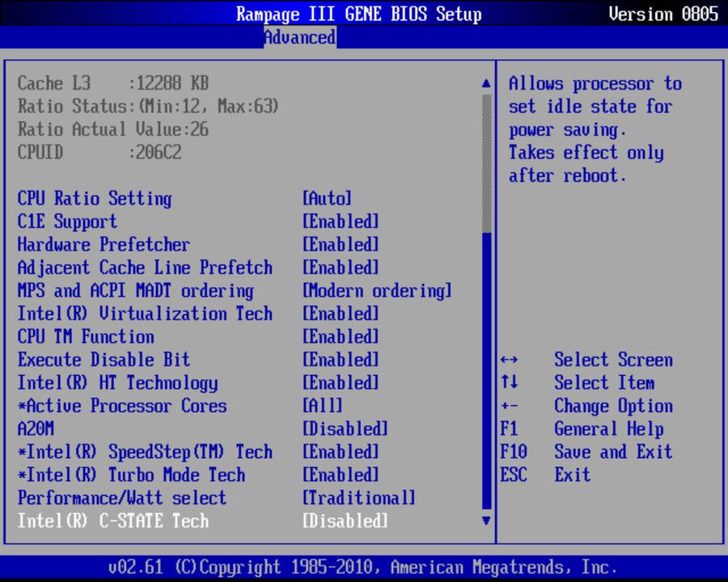
Task: Select the A20M setting
Action: click(x=36, y=429)
